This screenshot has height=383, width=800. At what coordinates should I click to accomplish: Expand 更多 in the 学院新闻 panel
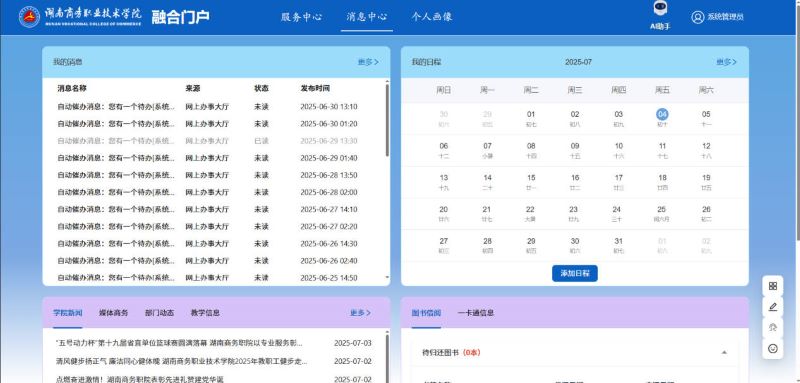coord(360,313)
